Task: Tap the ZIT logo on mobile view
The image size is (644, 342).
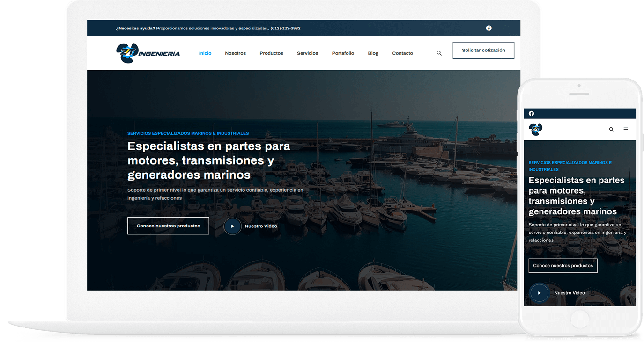Action: [x=535, y=129]
